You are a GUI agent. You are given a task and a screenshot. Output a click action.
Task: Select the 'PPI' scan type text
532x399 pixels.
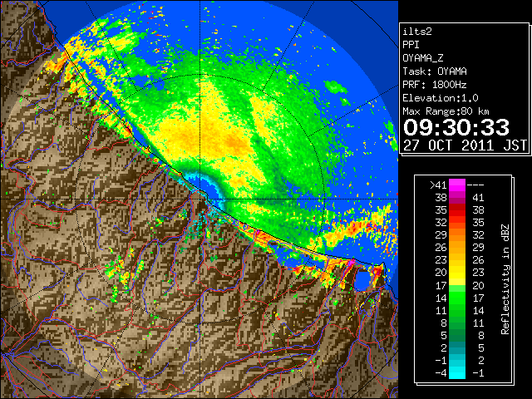coord(411,45)
